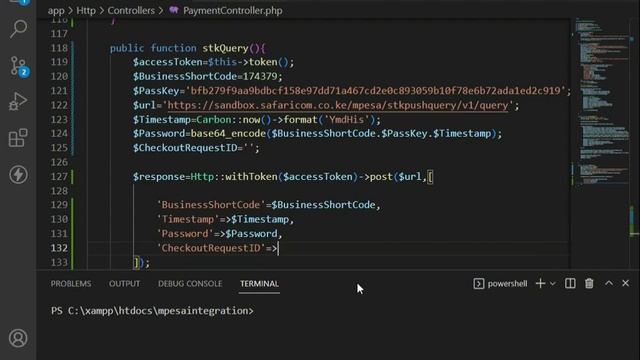640x360 pixels.
Task: Click the Http::withToken call text
Action: click(234, 177)
